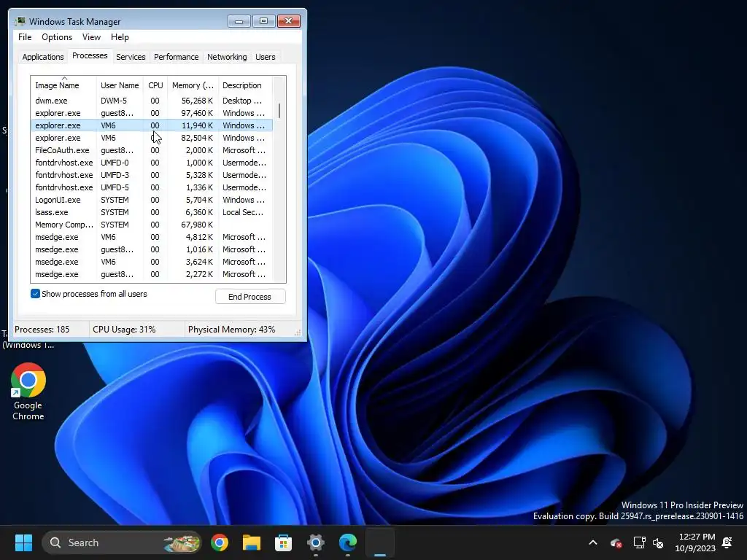Click the network display tray icon
This screenshot has width=747, height=560.
(x=639, y=542)
